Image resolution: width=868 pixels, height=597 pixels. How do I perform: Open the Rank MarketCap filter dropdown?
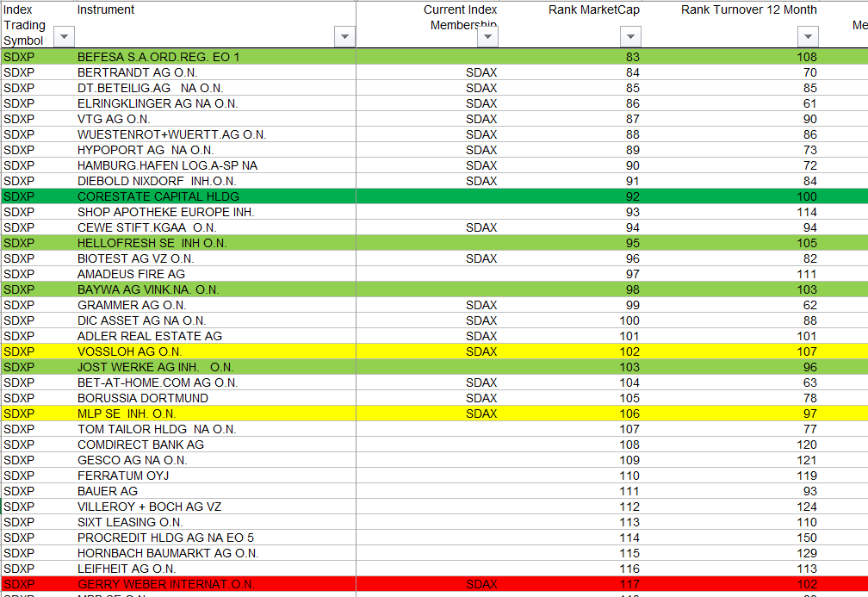tap(630, 36)
